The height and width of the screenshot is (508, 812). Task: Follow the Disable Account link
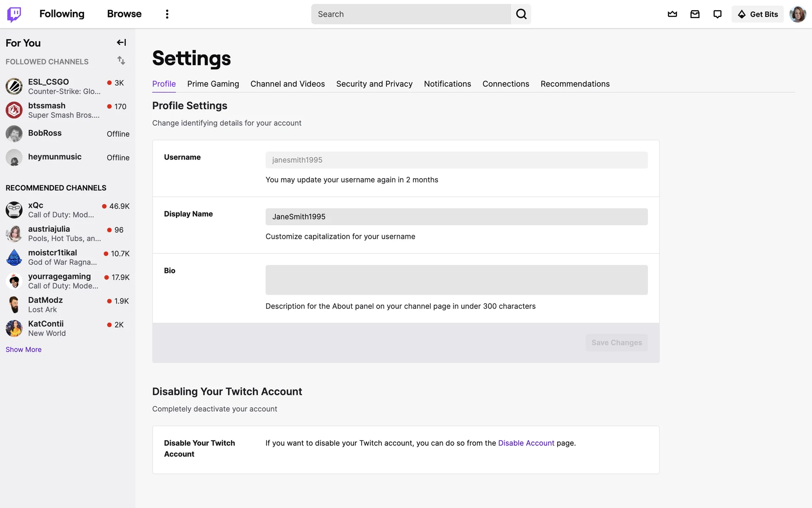pos(526,443)
